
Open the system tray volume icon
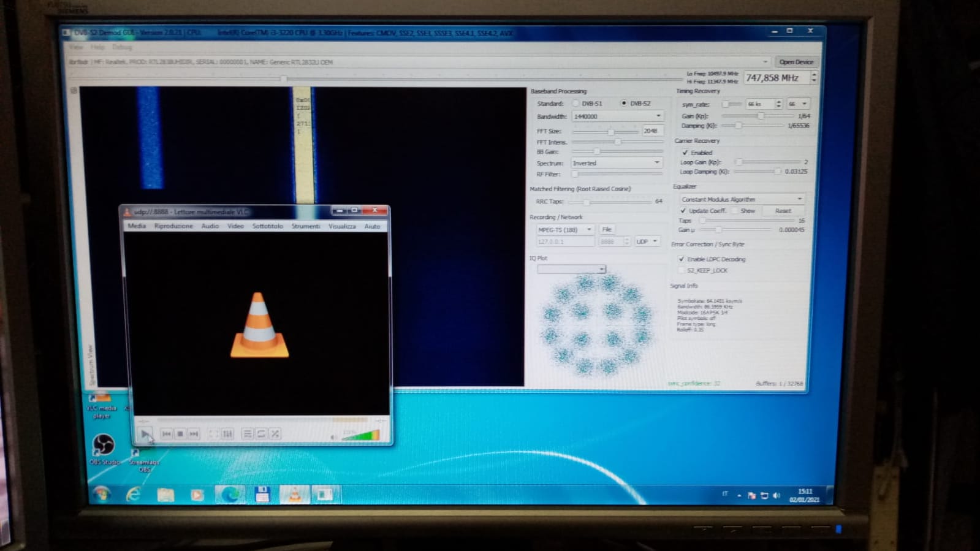pyautogui.click(x=776, y=495)
